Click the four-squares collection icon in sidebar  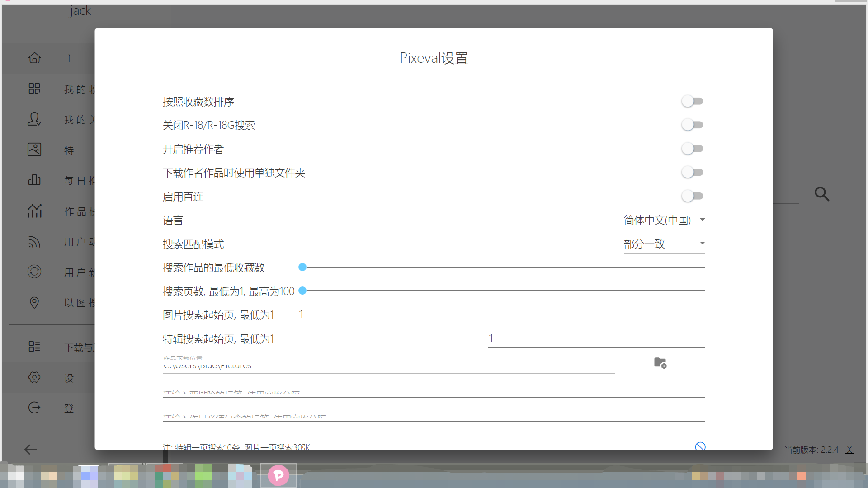coord(34,89)
